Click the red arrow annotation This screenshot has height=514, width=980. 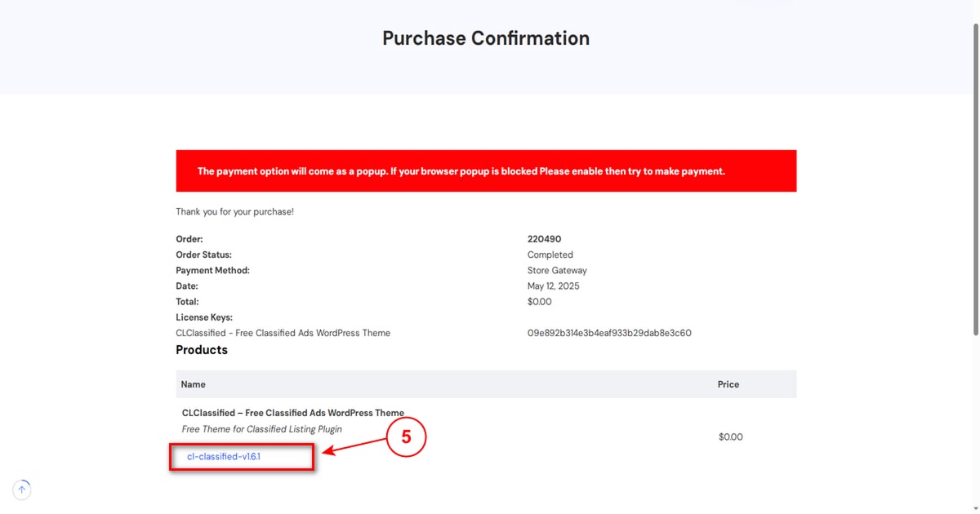click(x=354, y=445)
